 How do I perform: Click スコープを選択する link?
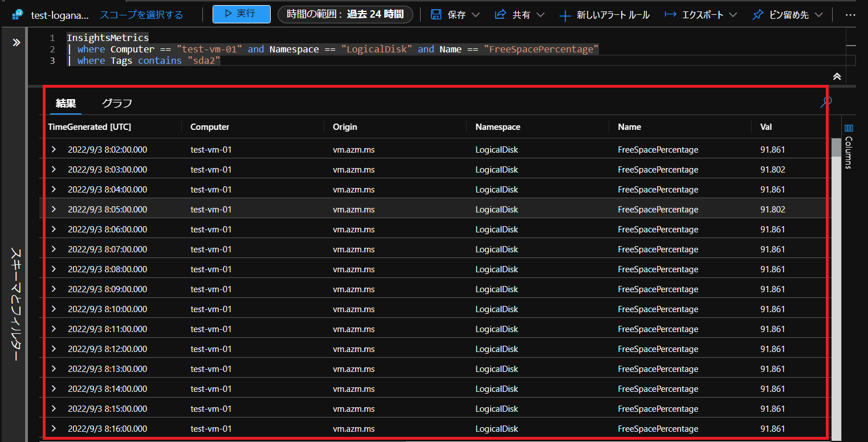click(x=141, y=15)
